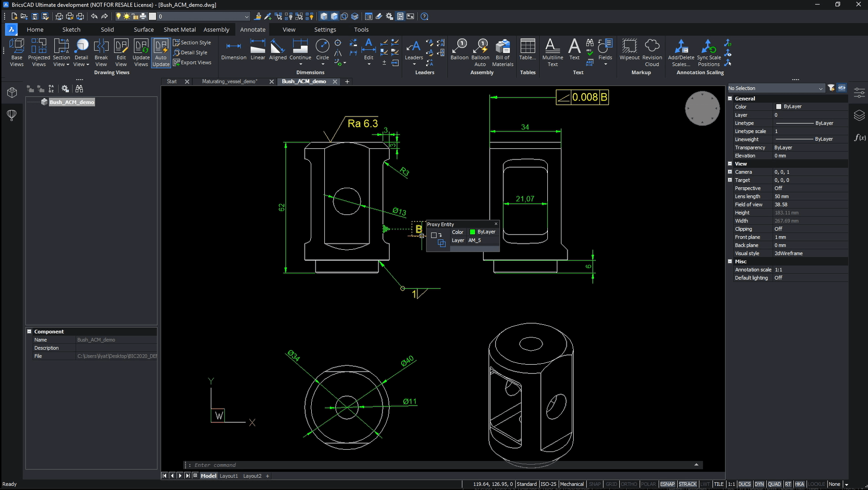Select the Aligned dimension tool
The height and width of the screenshot is (490, 868).
click(277, 51)
